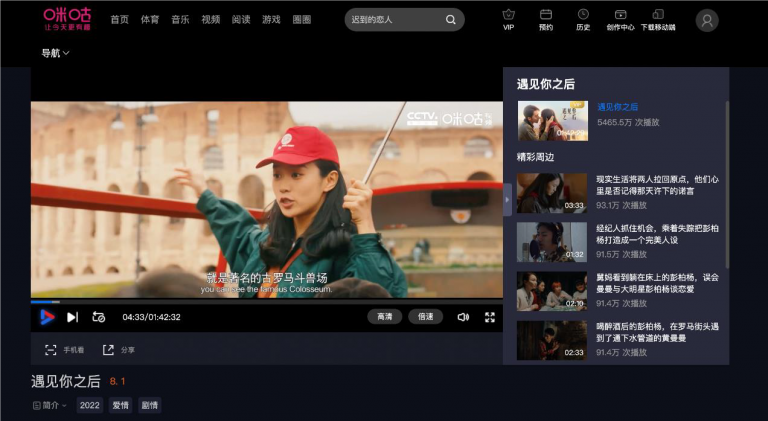Click the 爱情 genre tag
768x421 pixels.
tap(120, 405)
